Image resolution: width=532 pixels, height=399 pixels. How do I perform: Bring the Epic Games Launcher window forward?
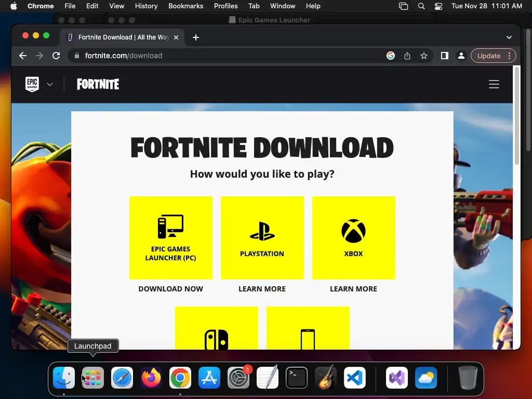click(x=270, y=20)
